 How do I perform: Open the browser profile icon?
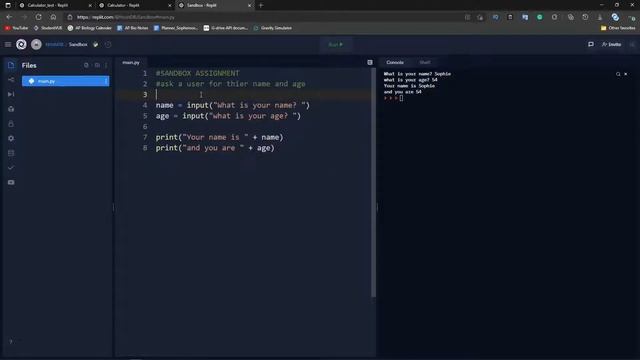pos(615,17)
